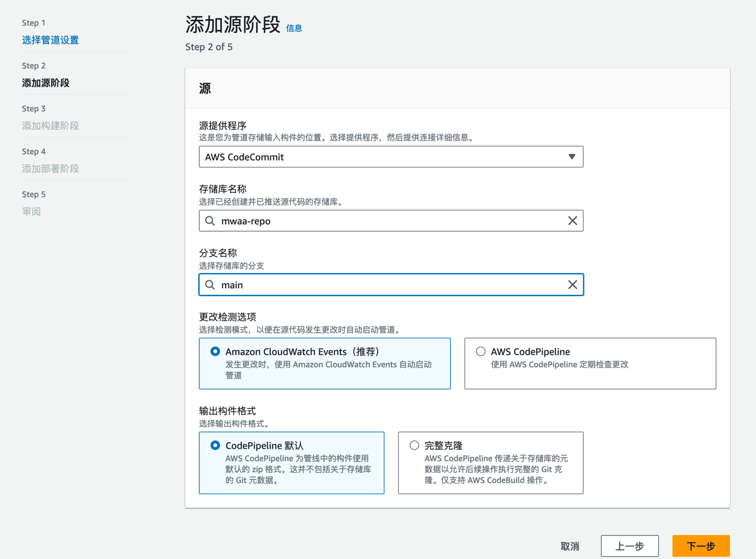This screenshot has width=756, height=559.
Task: Click the 源提供程序 label text
Action: tap(223, 126)
